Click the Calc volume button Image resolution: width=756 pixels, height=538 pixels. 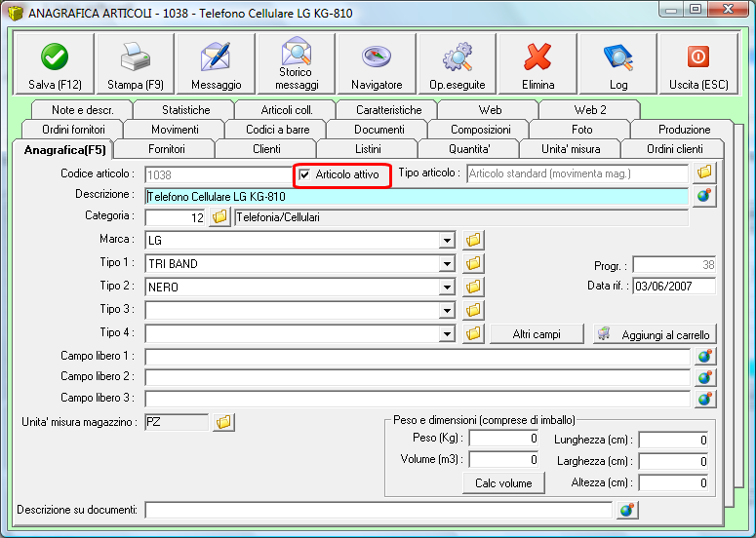(503, 483)
